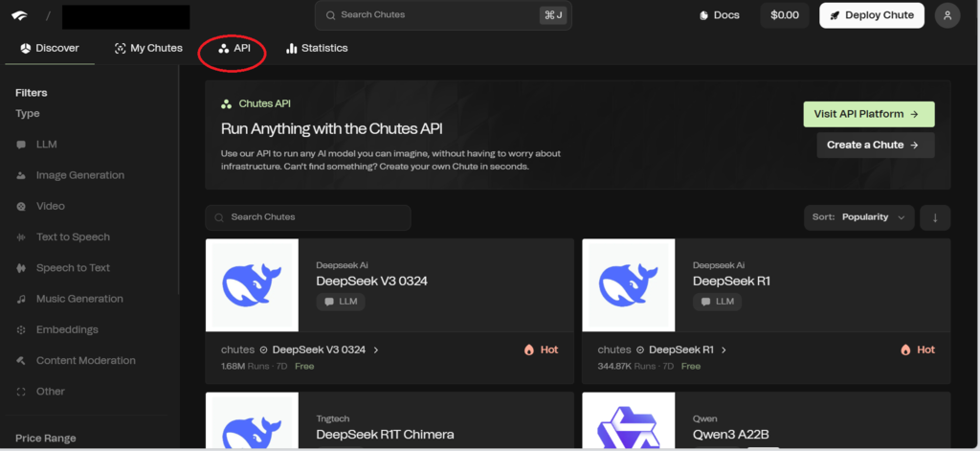Click the Chutes API banner icon
This screenshot has width=980, height=451.
[226, 104]
